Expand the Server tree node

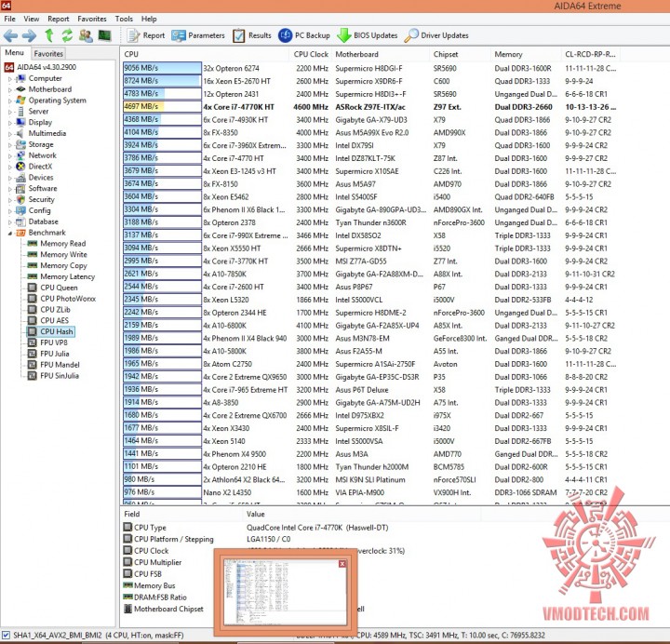click(x=9, y=112)
